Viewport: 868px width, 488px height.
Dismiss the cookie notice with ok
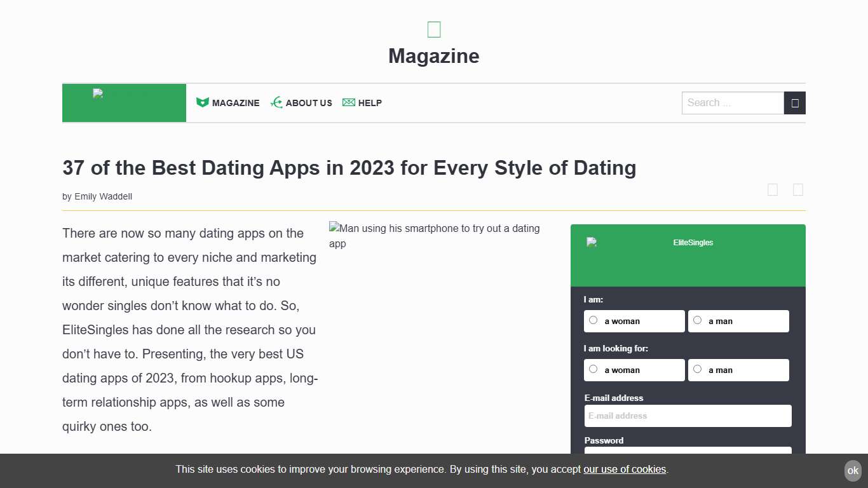pyautogui.click(x=852, y=470)
